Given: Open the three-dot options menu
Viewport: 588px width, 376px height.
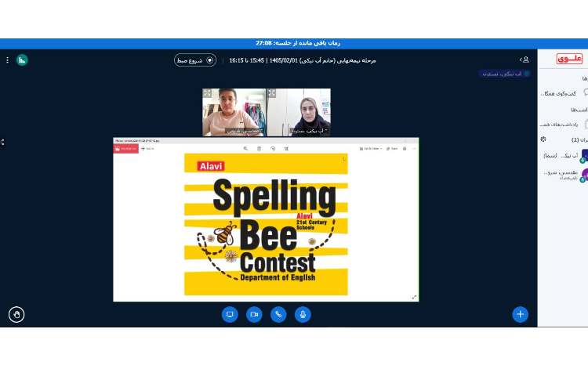Looking at the screenshot, I should pyautogui.click(x=7, y=60).
